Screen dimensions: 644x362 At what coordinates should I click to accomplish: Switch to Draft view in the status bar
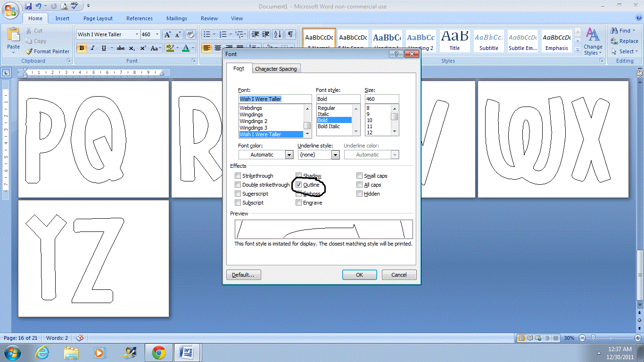tap(556, 338)
